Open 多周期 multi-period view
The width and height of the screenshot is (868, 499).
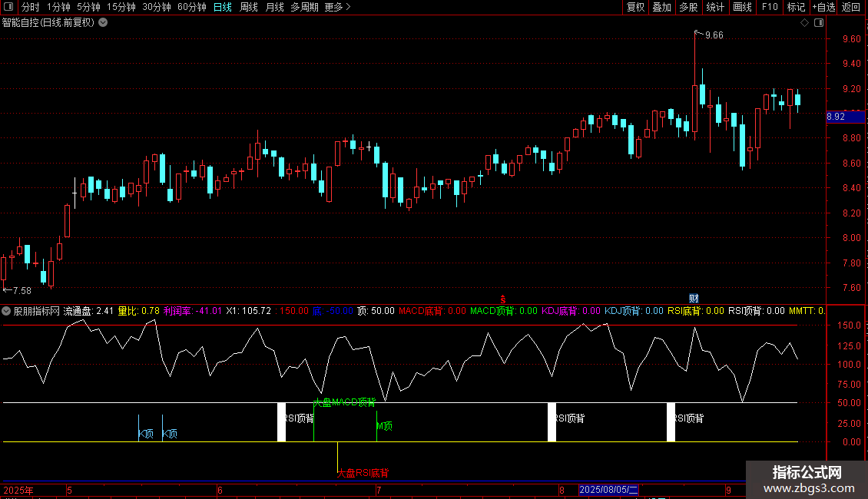304,7
